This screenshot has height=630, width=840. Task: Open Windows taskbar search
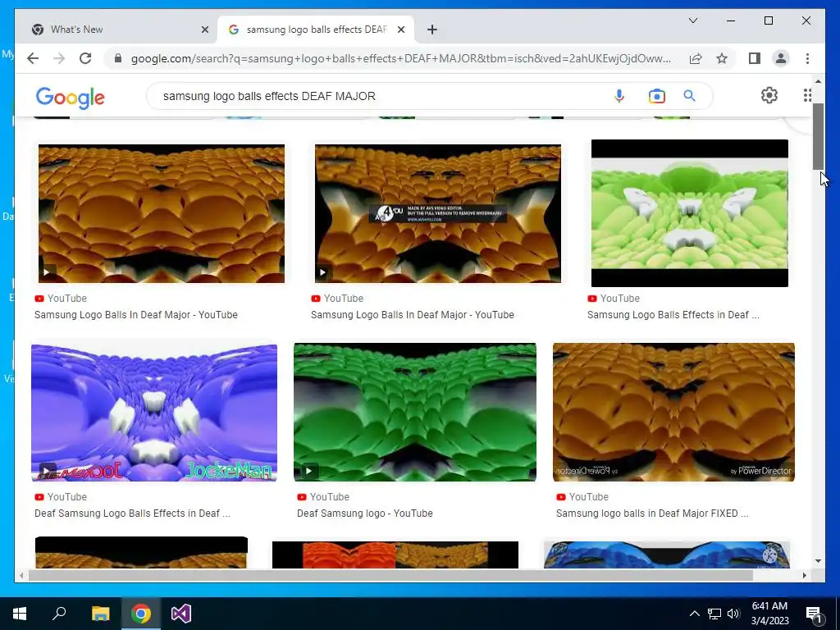pyautogui.click(x=59, y=614)
